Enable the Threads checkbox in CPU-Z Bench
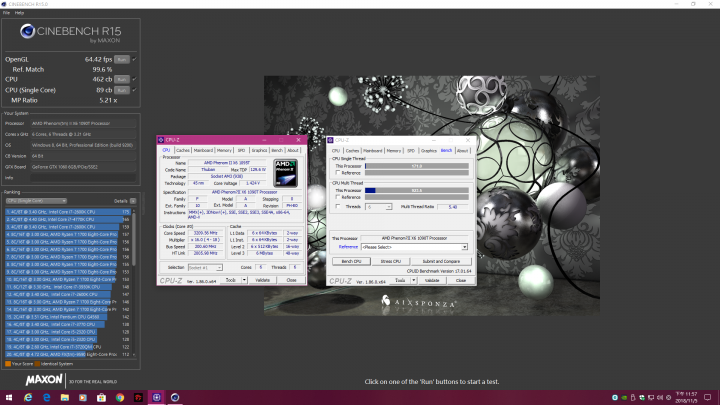This screenshot has height=405, width=720. pyautogui.click(x=338, y=207)
